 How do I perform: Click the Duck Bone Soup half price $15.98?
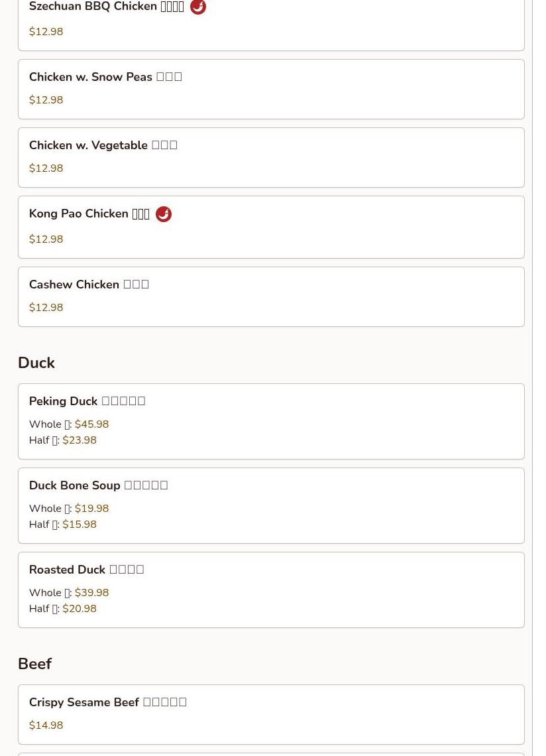[x=80, y=525]
